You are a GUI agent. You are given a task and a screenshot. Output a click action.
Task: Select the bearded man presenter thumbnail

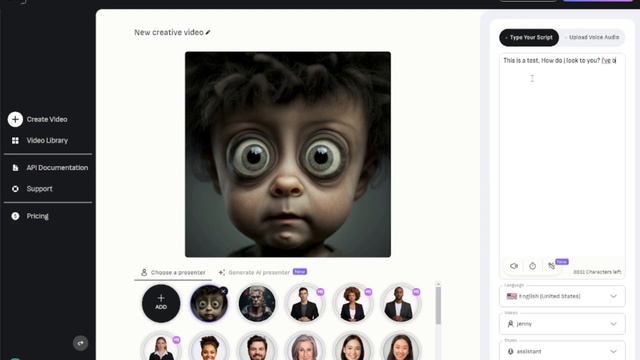point(257,347)
